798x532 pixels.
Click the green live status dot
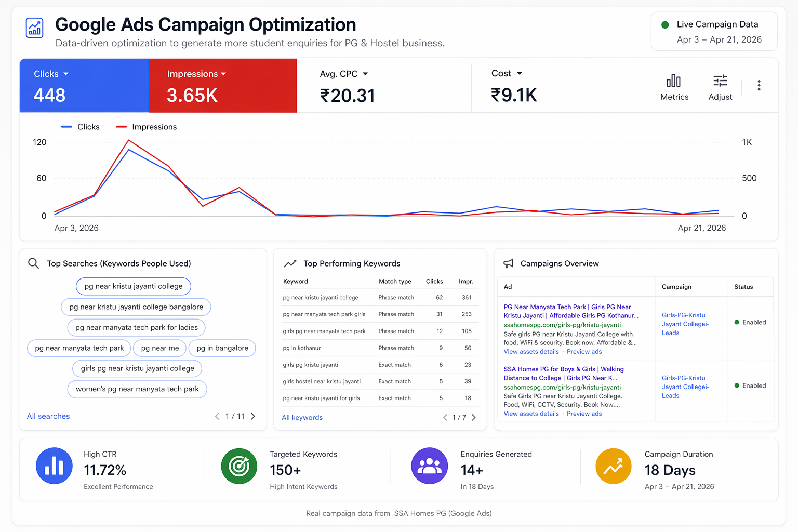tap(665, 24)
